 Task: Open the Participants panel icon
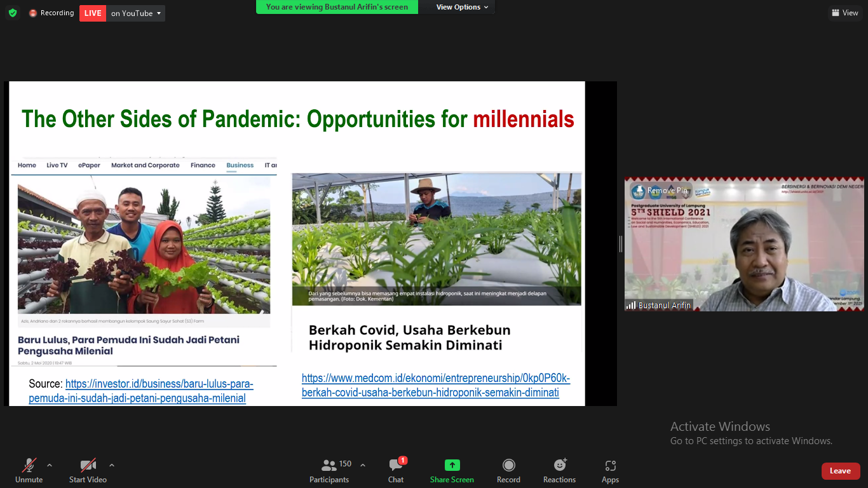tap(329, 466)
